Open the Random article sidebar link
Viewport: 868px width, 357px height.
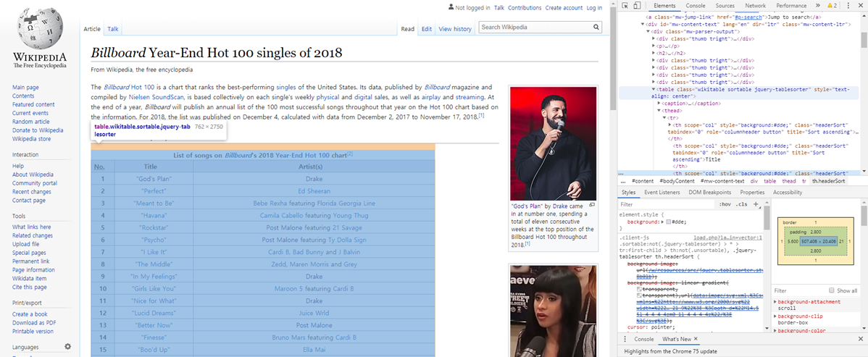(x=31, y=122)
